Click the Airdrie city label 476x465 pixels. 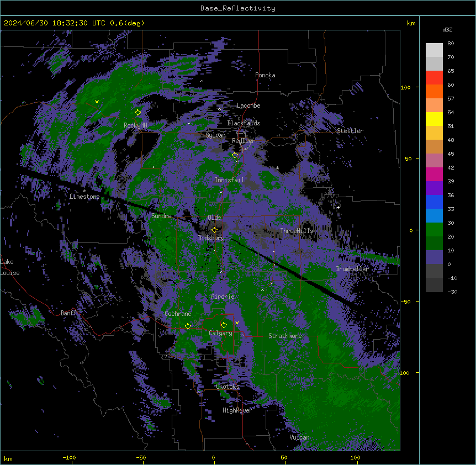tap(223, 297)
